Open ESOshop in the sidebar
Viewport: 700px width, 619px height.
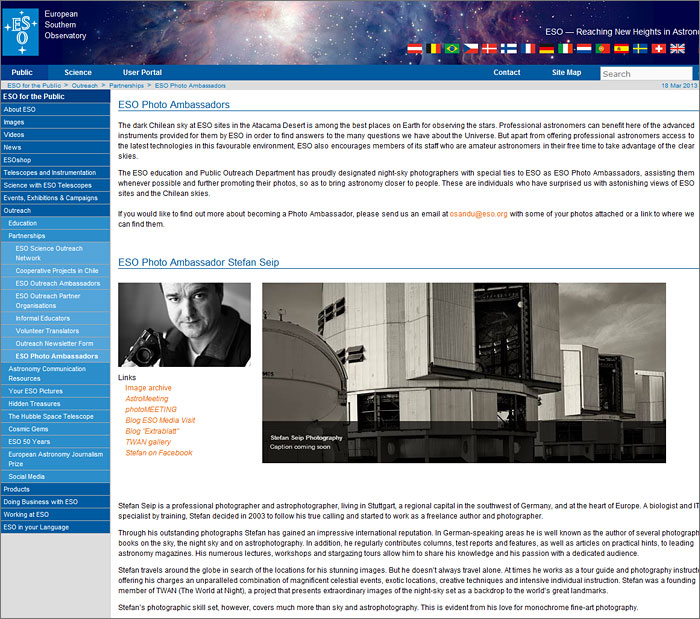[x=55, y=160]
